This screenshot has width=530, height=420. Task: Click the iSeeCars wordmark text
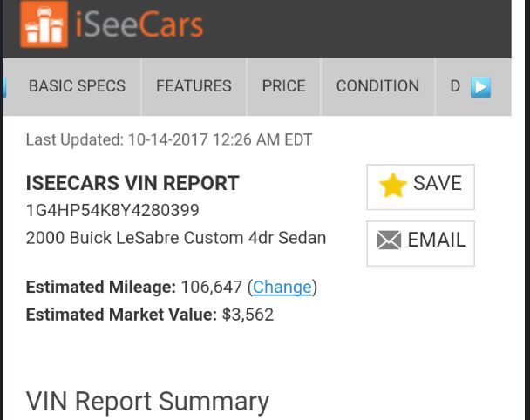(139, 24)
